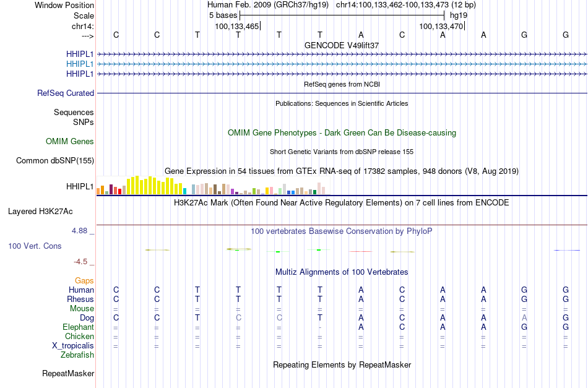Click the X_tropicalis species label

[73, 346]
